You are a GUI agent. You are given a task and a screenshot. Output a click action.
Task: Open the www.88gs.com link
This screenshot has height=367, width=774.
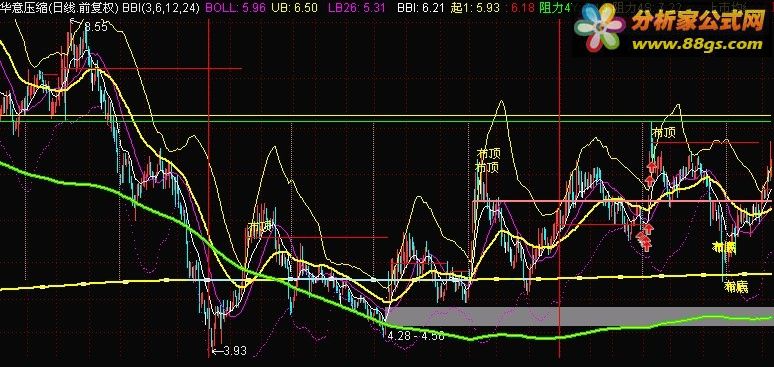(697, 44)
